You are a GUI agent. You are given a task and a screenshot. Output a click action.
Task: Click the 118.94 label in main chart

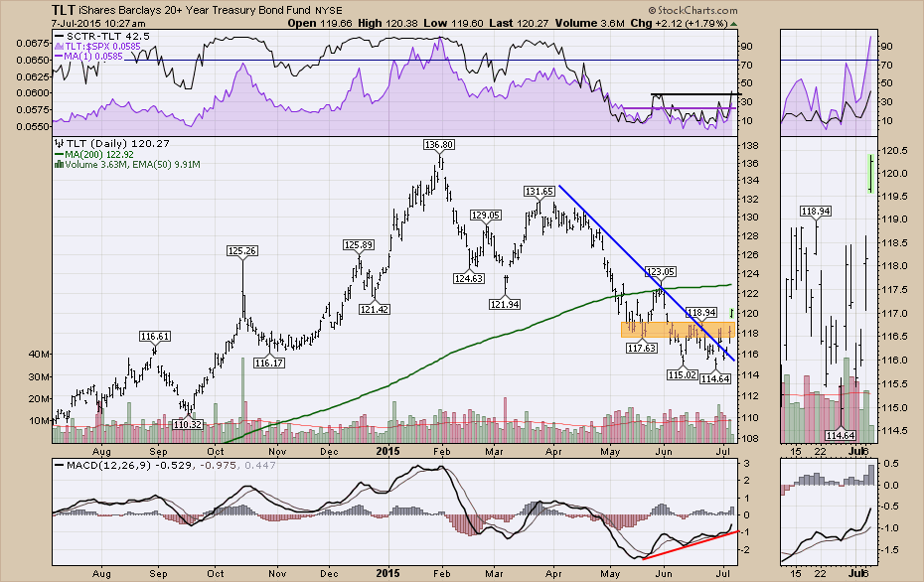point(701,312)
